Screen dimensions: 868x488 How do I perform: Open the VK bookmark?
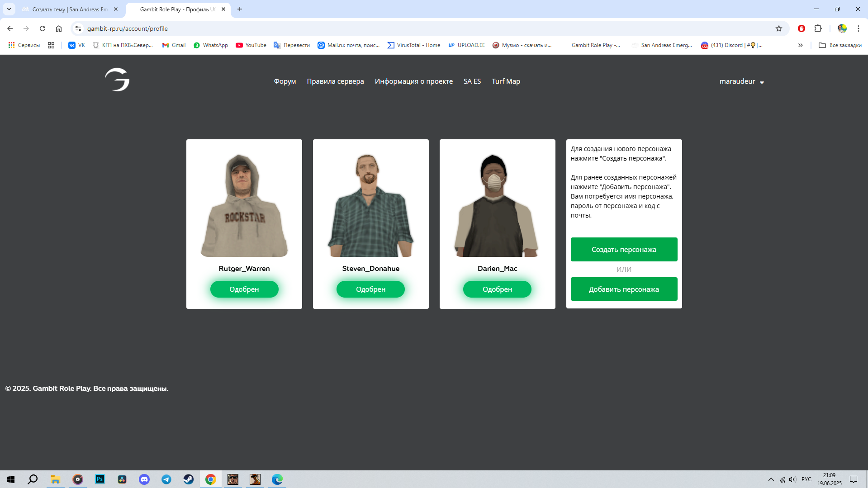pyautogui.click(x=76, y=45)
